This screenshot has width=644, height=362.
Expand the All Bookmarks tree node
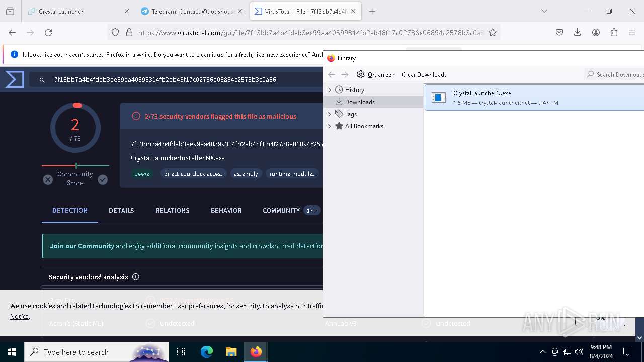[330, 126]
